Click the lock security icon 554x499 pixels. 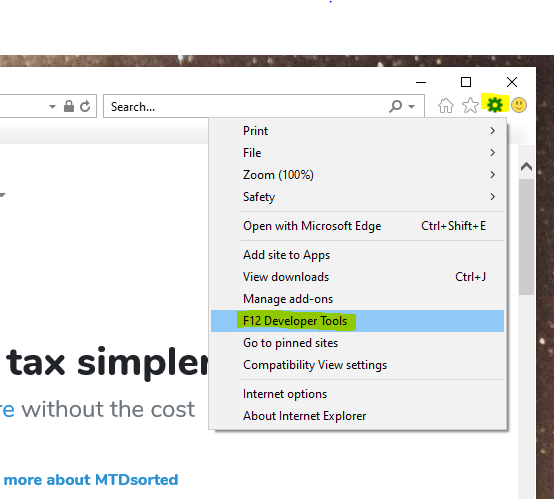(x=69, y=106)
